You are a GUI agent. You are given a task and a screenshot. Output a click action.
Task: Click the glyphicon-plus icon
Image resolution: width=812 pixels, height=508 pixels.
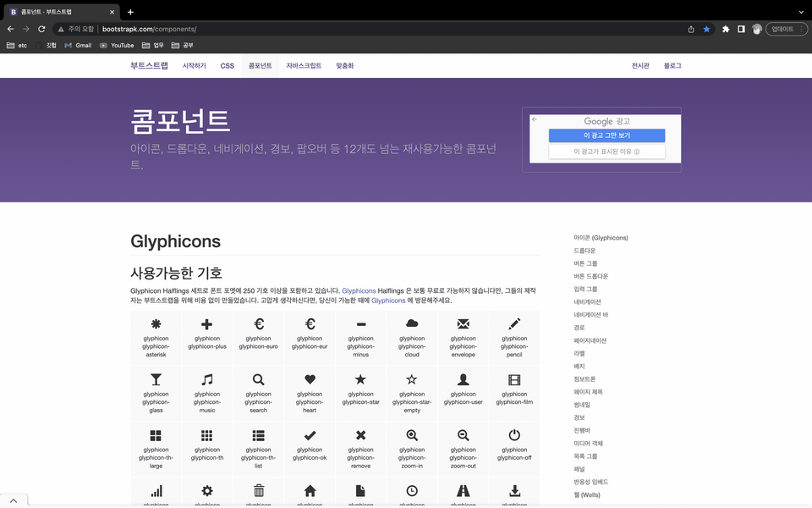coord(206,324)
